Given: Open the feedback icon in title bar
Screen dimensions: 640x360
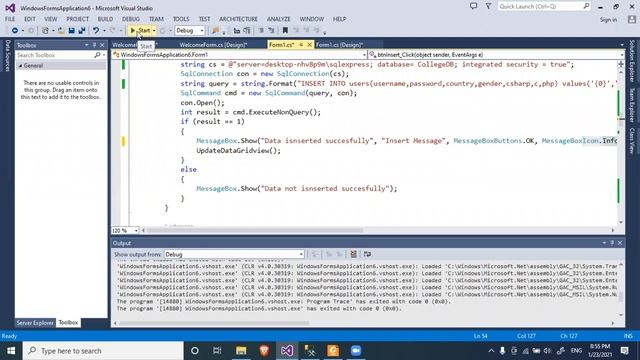Looking at the screenshot, I should pyautogui.click(x=473, y=6).
